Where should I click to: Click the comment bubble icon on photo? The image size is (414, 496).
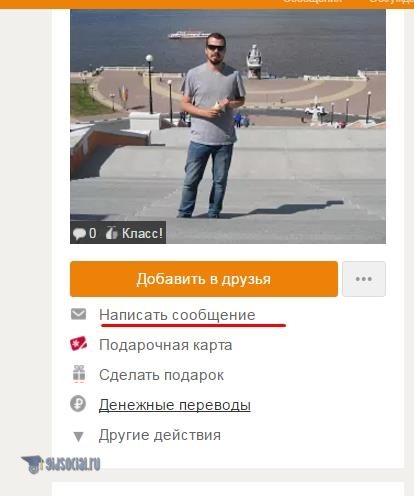click(x=79, y=233)
